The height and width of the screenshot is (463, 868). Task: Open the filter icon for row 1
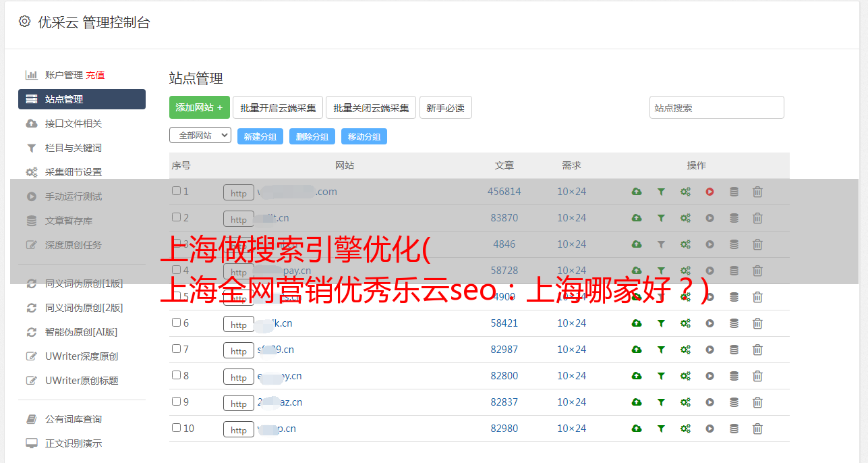tap(661, 192)
